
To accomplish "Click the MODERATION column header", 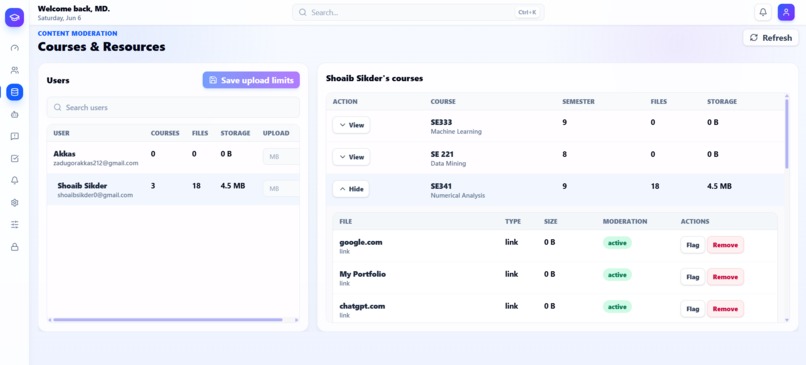I will click(x=625, y=222).
